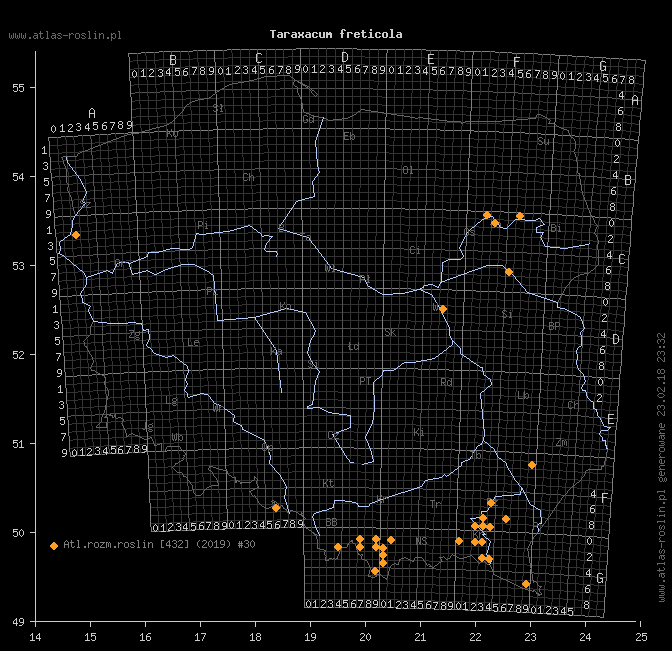Image resolution: width=672 pixels, height=651 pixels.
Task: Click the 'Kt' city label
Action: pyautogui.click(x=328, y=483)
